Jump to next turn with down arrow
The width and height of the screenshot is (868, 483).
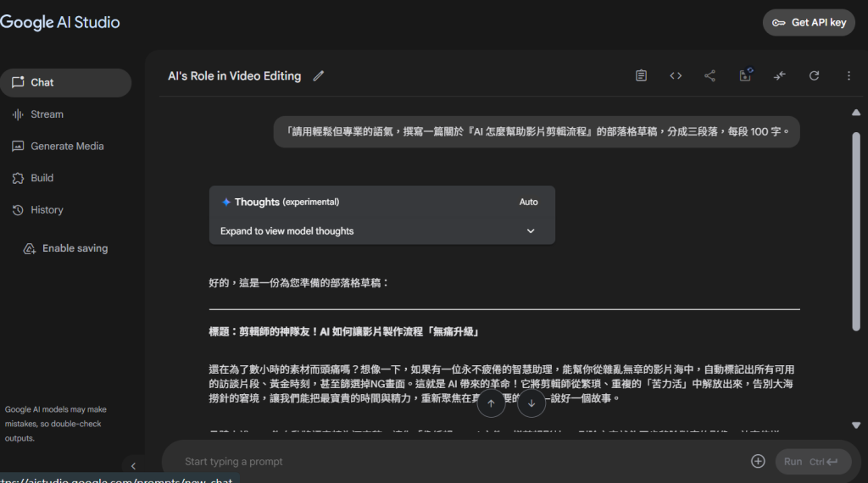click(531, 403)
